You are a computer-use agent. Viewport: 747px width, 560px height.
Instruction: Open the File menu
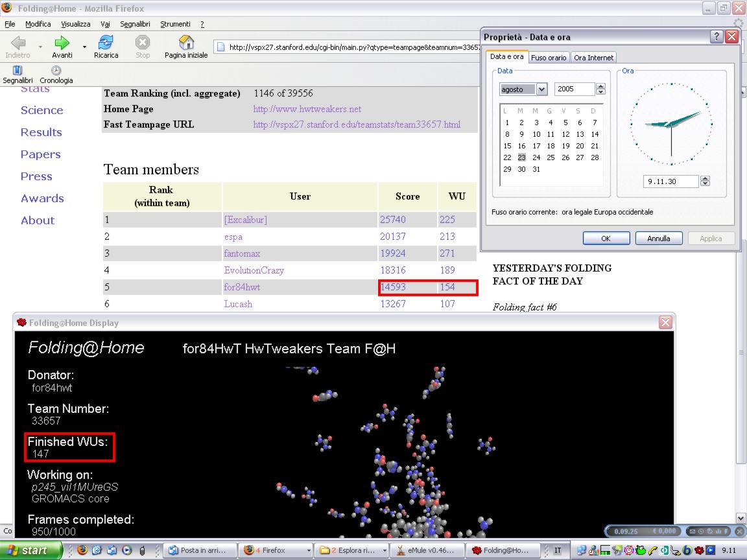coord(10,24)
